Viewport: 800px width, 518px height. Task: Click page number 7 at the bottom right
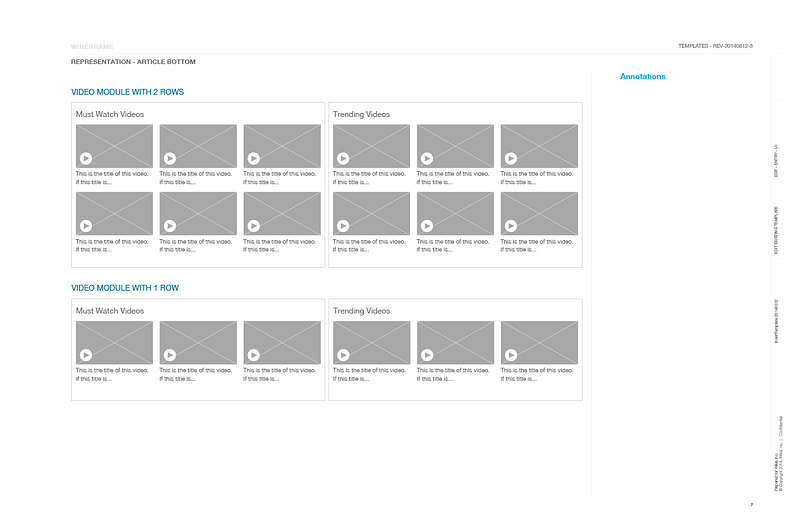752,505
